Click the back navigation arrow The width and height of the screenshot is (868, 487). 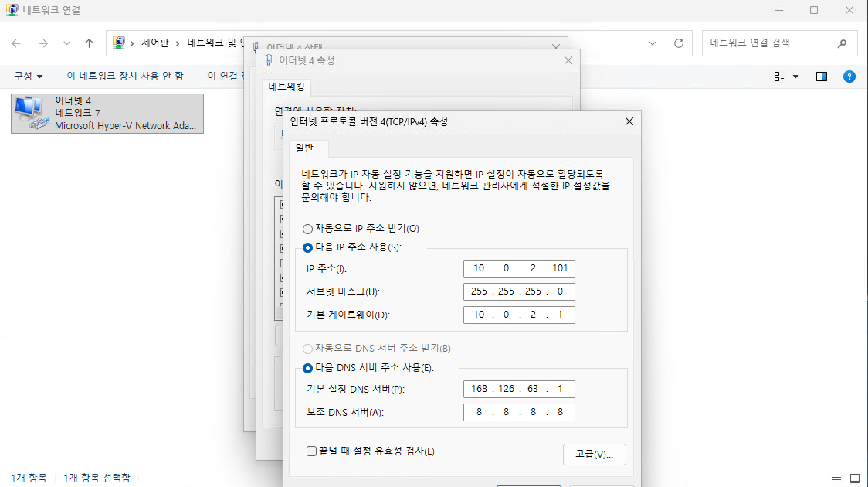[16, 43]
